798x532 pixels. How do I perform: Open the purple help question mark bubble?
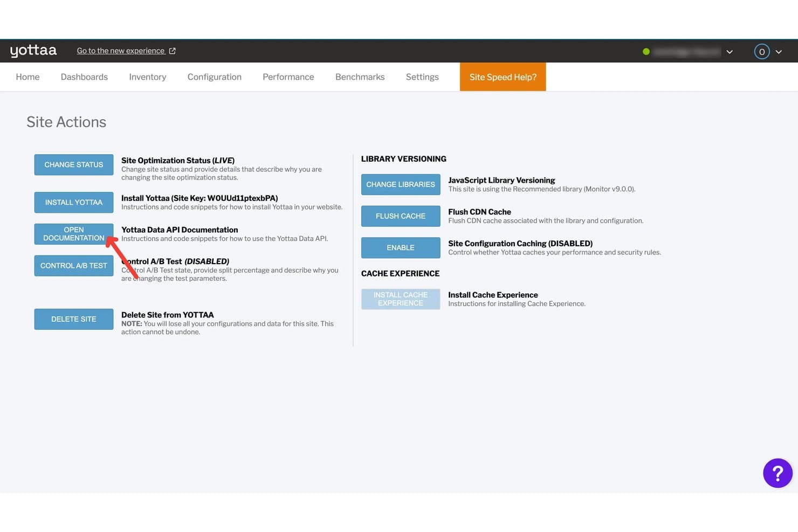tap(778, 473)
